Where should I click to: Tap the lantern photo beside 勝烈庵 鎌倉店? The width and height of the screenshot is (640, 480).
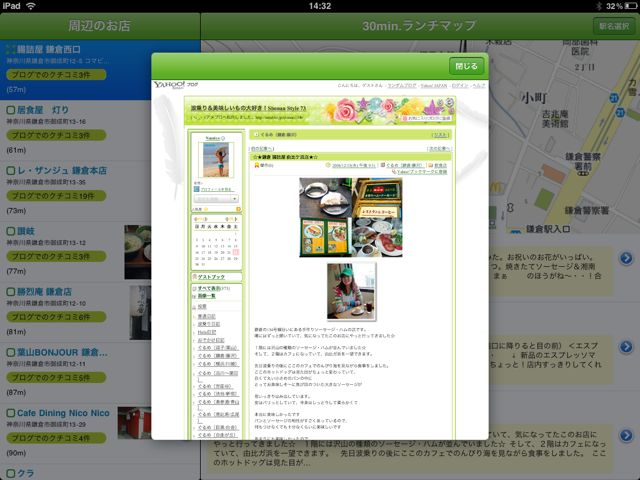point(140,313)
